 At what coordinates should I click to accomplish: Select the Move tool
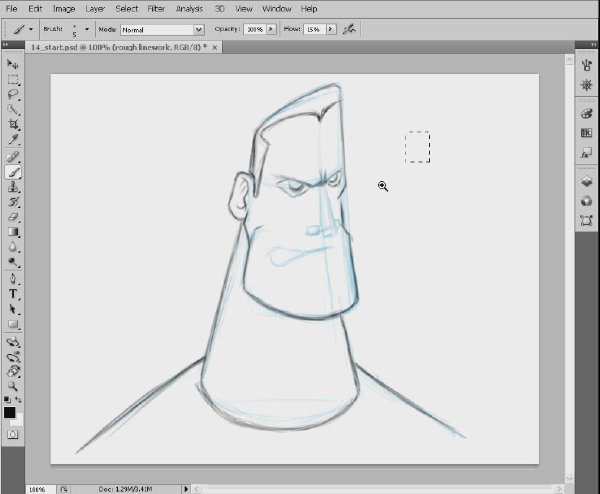[x=13, y=64]
